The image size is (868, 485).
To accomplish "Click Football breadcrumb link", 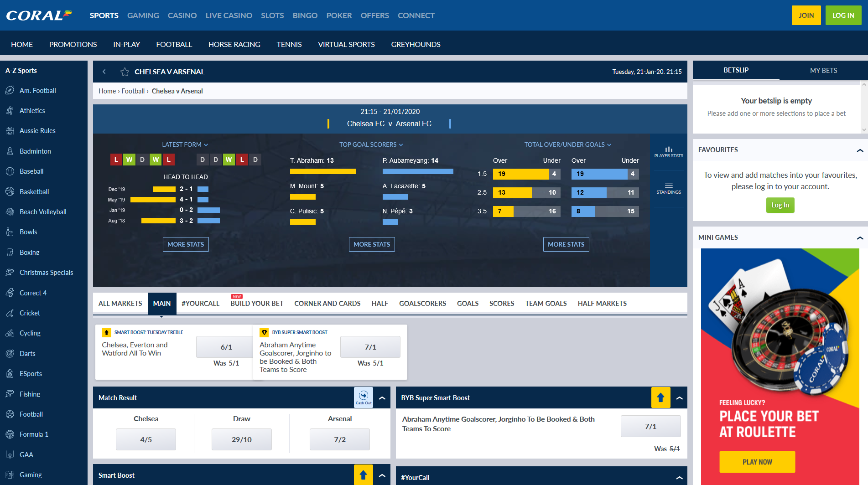I will tap(133, 91).
